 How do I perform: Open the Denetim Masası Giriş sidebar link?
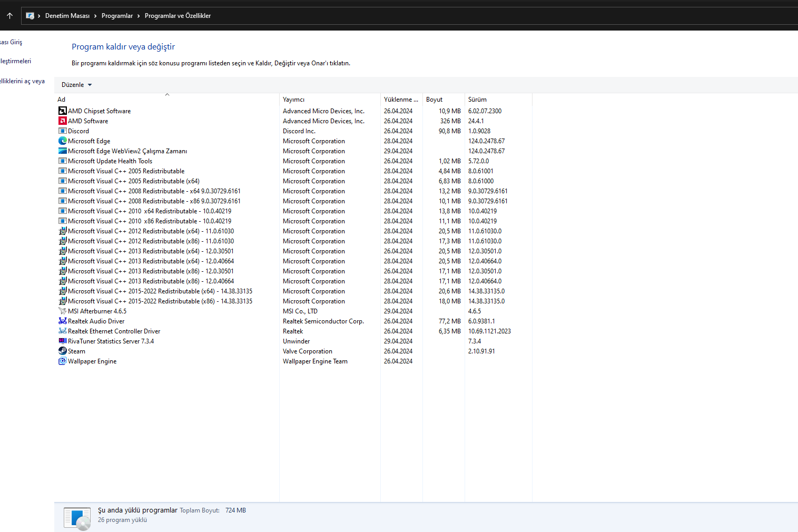tap(11, 42)
